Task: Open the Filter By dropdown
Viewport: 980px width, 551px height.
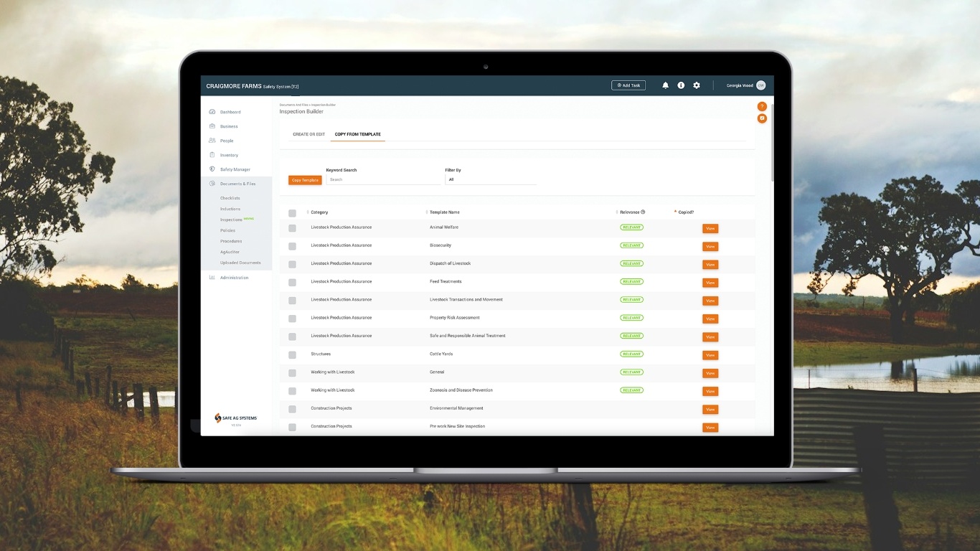Action: [490, 179]
